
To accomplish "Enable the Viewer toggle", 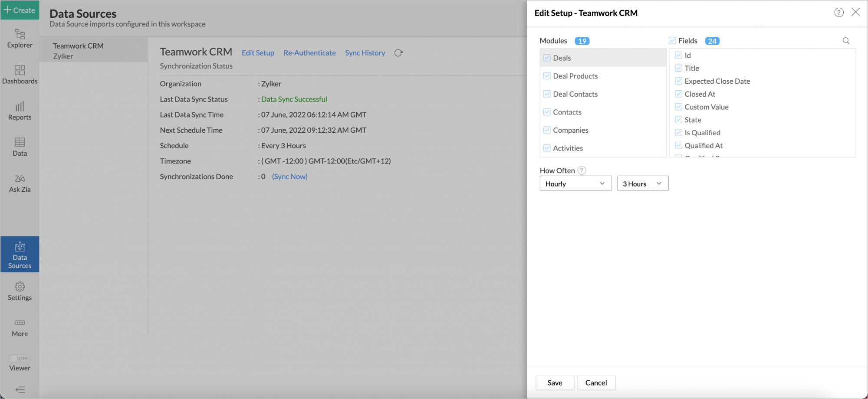I will point(20,358).
